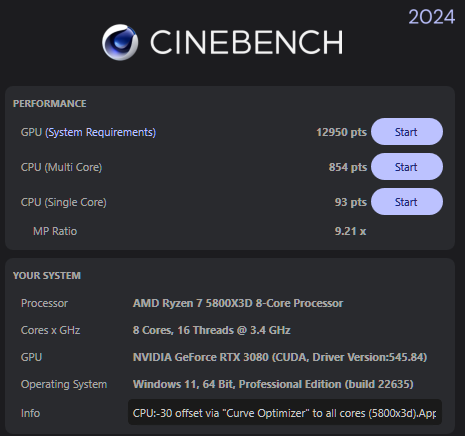This screenshot has width=465, height=436.
Task: Click the YOUR SYSTEM section header
Action: [47, 276]
